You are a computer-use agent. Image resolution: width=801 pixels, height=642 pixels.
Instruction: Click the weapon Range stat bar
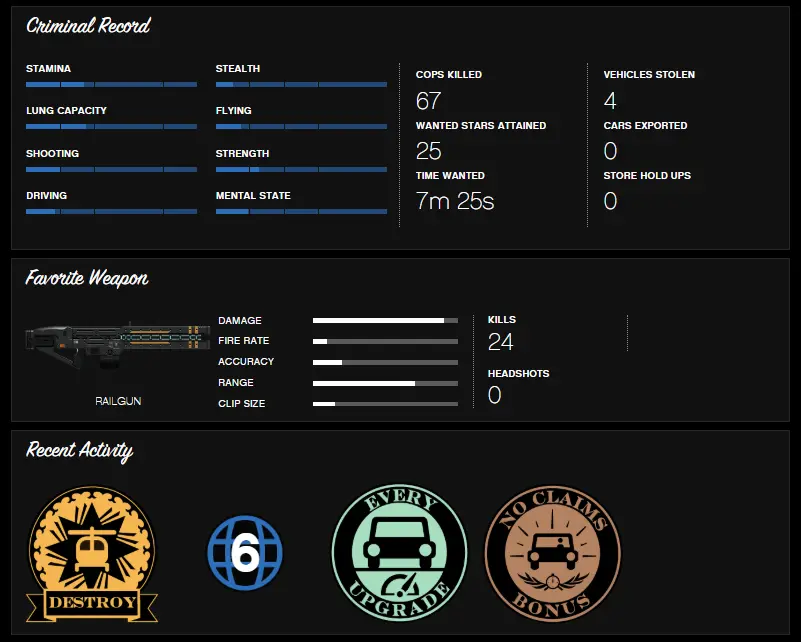[385, 383]
